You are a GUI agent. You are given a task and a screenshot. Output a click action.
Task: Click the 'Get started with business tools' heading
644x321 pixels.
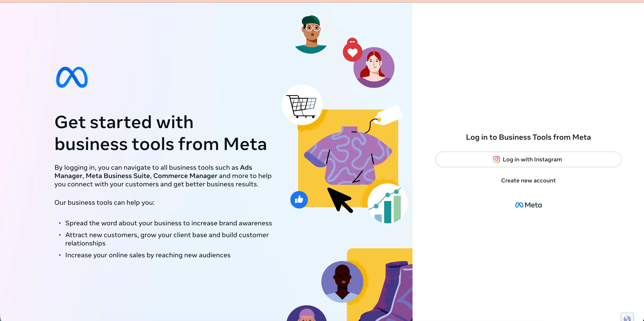coord(160,133)
